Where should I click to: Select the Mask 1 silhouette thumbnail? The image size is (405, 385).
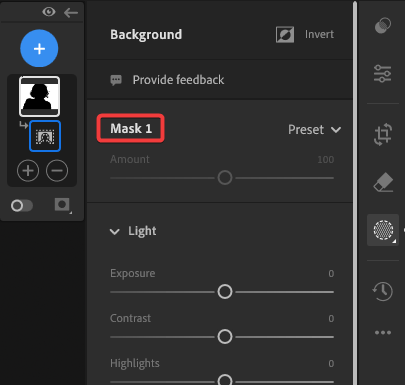pos(40,96)
